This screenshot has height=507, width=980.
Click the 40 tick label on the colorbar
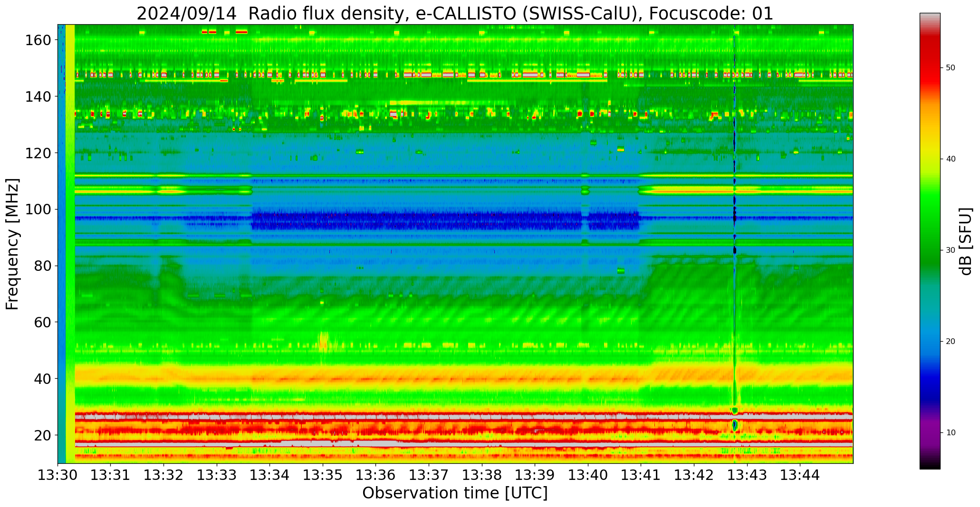pos(951,159)
